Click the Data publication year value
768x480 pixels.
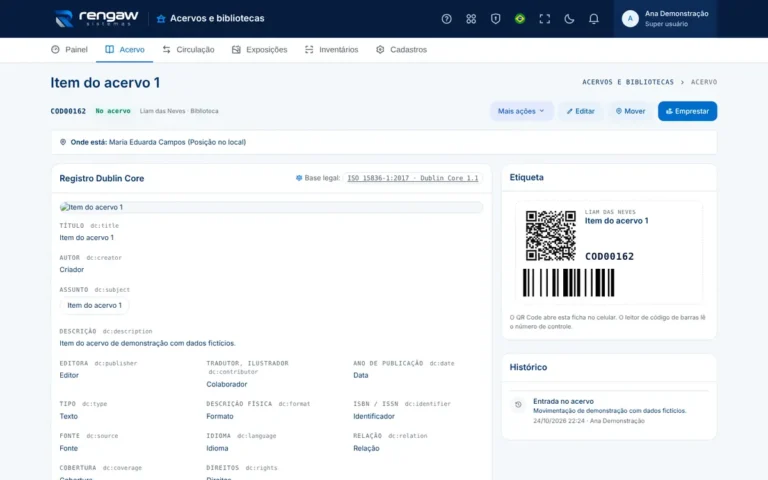pos(360,375)
